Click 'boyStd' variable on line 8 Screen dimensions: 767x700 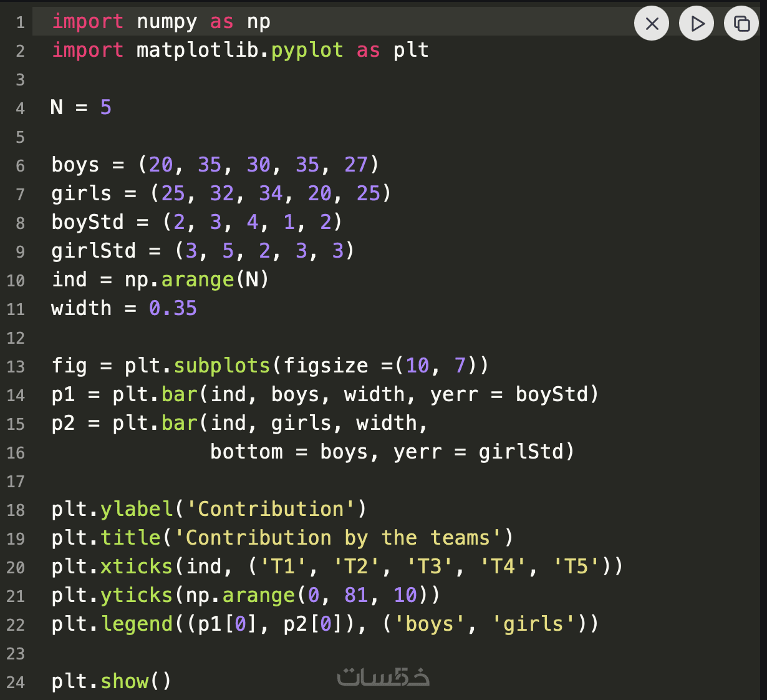pyautogui.click(x=88, y=222)
